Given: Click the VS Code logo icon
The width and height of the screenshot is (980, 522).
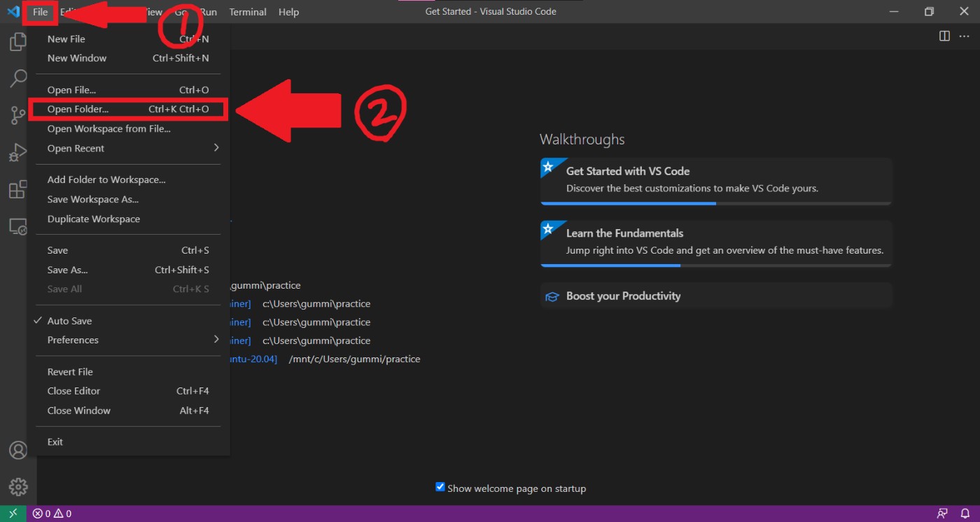Looking at the screenshot, I should pyautogui.click(x=13, y=11).
